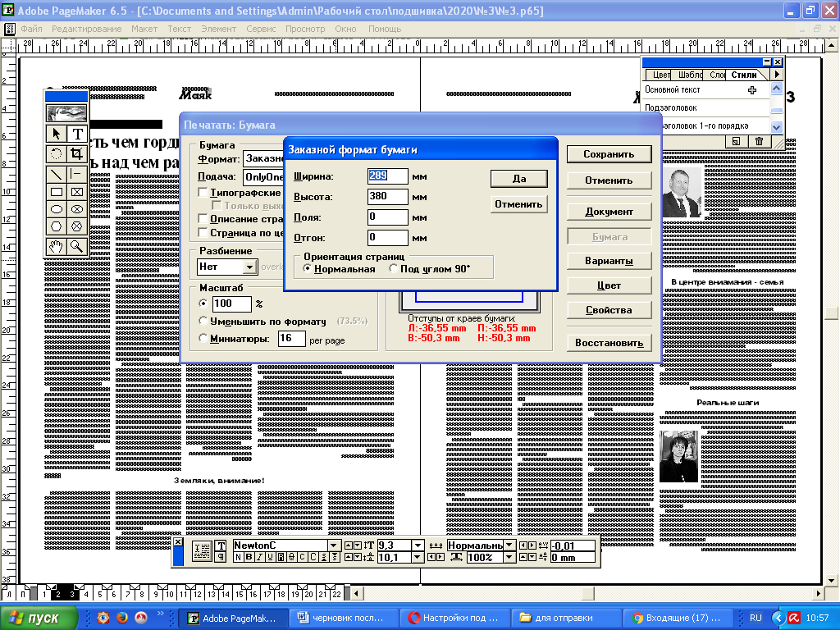Click the Восстановить button
Screen dimensions: 840x630
point(609,343)
